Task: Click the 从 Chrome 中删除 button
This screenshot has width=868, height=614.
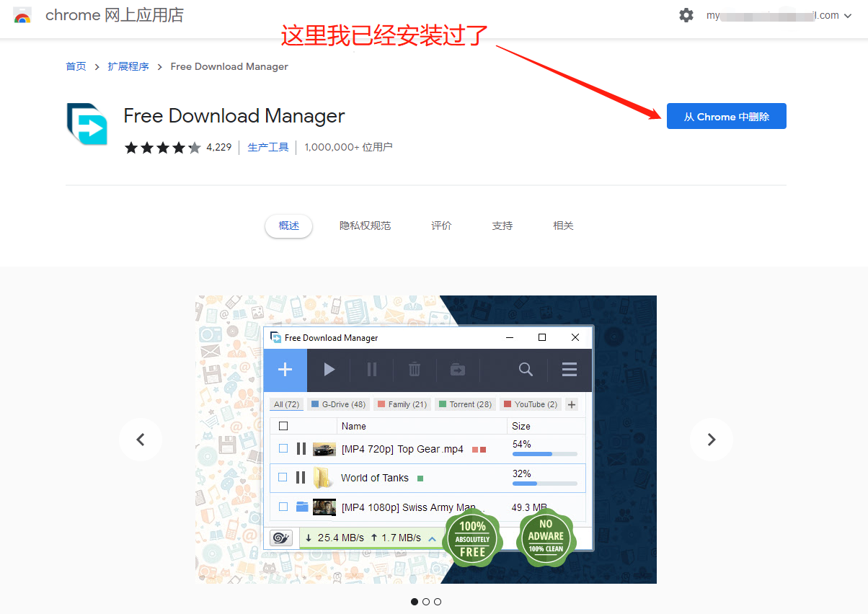Action: [x=726, y=115]
